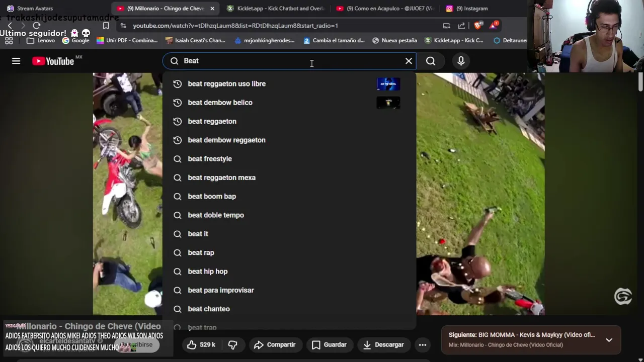This screenshot has width=644, height=362.
Task: Open Brave Shields lion icon
Action: coord(478,25)
